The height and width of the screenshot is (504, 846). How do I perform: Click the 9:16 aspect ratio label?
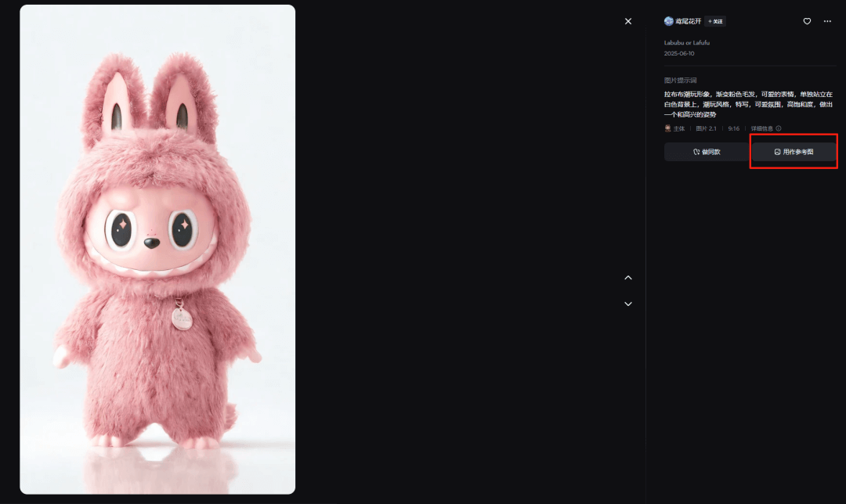pyautogui.click(x=734, y=129)
